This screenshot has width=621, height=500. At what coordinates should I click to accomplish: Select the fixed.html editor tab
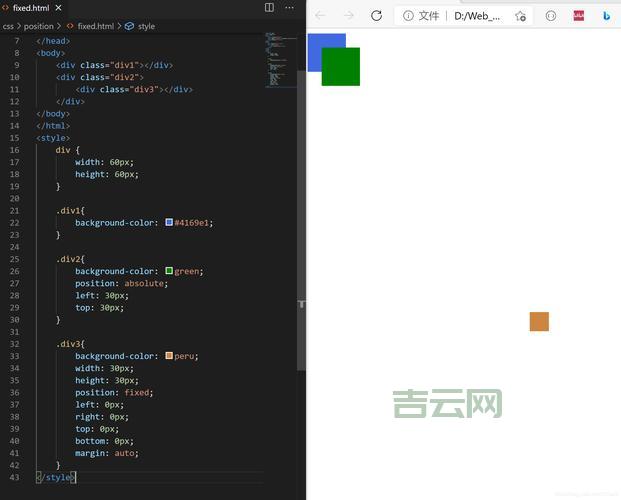click(x=31, y=8)
